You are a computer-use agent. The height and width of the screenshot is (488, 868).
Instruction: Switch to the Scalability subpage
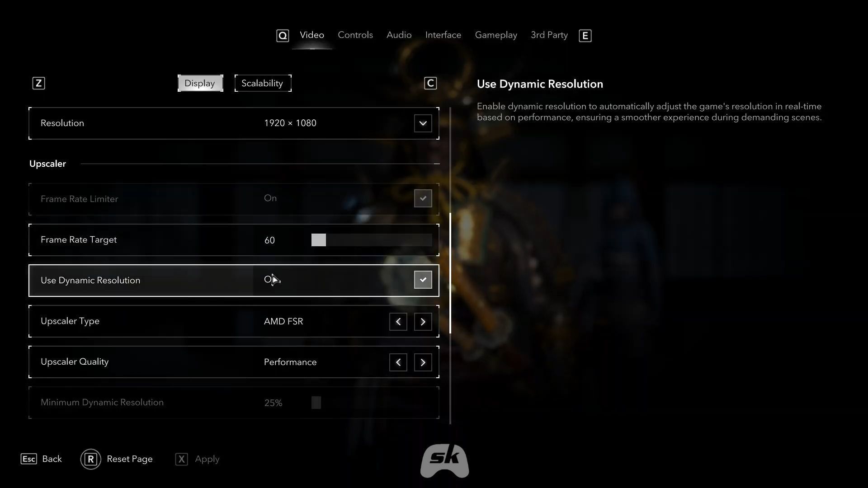(x=263, y=83)
